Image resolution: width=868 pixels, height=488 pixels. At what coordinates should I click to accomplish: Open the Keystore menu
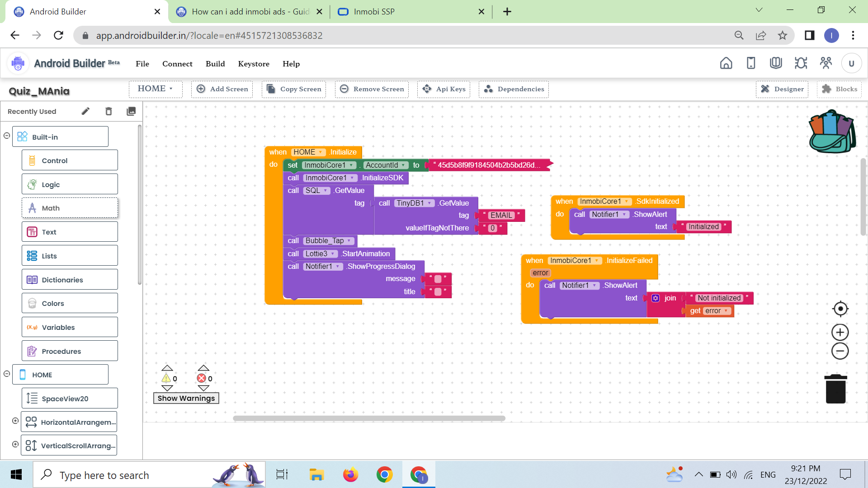click(254, 64)
